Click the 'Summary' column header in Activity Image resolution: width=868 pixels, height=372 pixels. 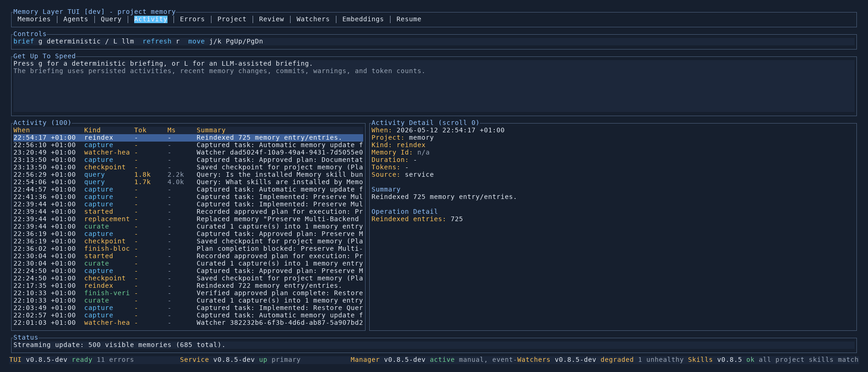point(211,130)
